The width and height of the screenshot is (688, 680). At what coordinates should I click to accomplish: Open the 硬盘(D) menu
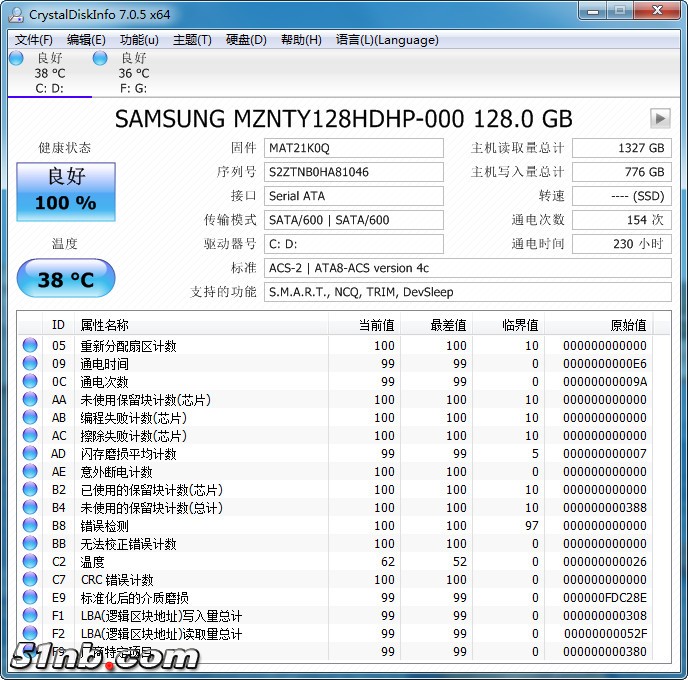pos(246,40)
